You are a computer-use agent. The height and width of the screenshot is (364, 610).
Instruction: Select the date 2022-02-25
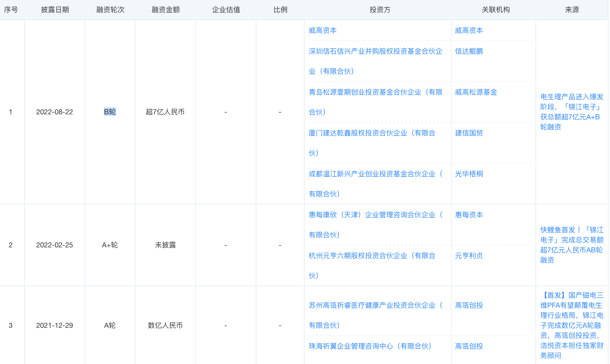click(x=54, y=245)
